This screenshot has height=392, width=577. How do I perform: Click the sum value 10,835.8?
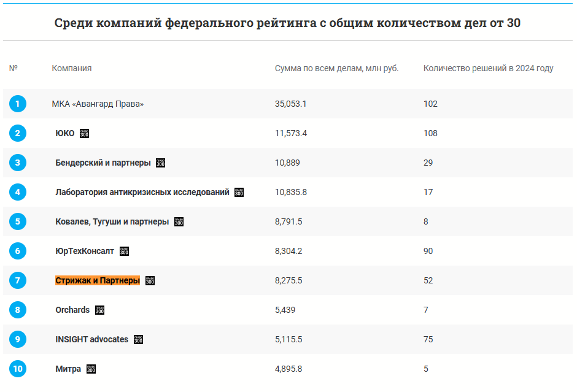[291, 192]
